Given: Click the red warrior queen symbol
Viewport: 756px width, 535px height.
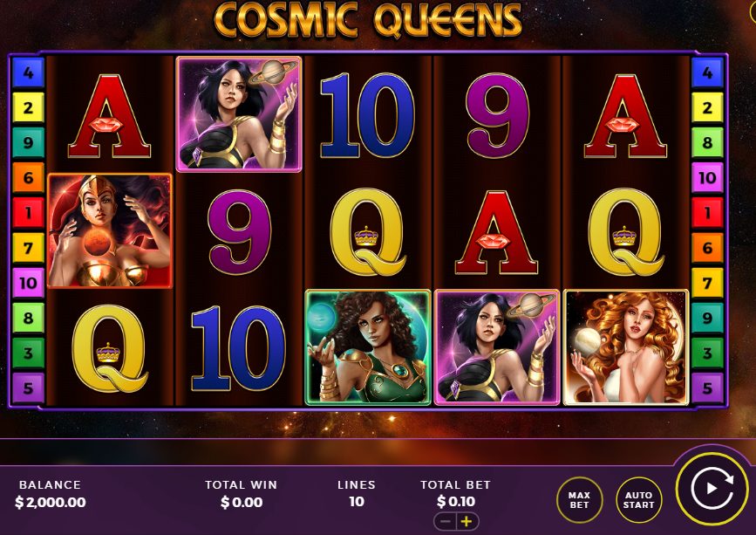Looking at the screenshot, I should click(110, 230).
